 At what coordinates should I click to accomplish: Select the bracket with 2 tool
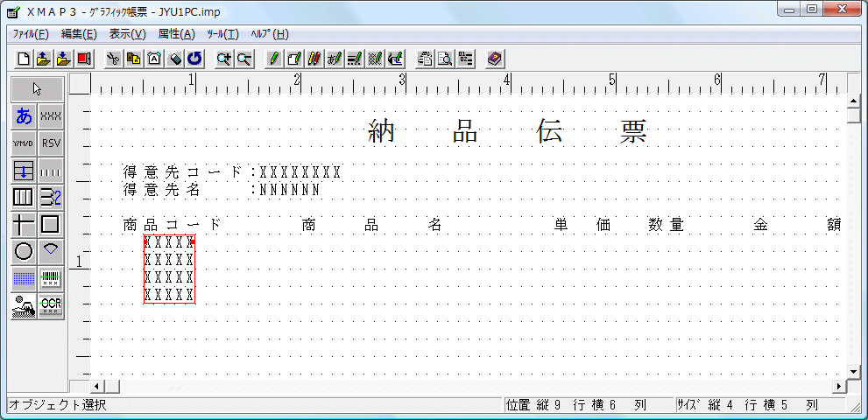[x=51, y=198]
